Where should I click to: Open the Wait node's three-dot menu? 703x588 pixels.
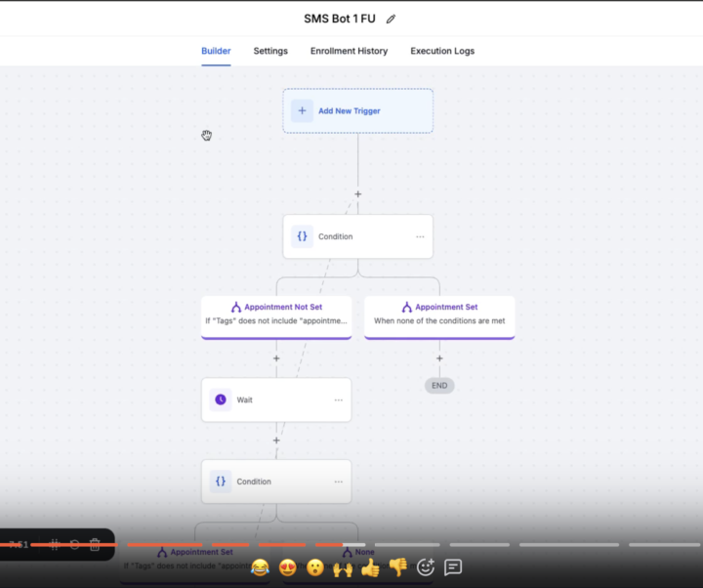click(338, 399)
